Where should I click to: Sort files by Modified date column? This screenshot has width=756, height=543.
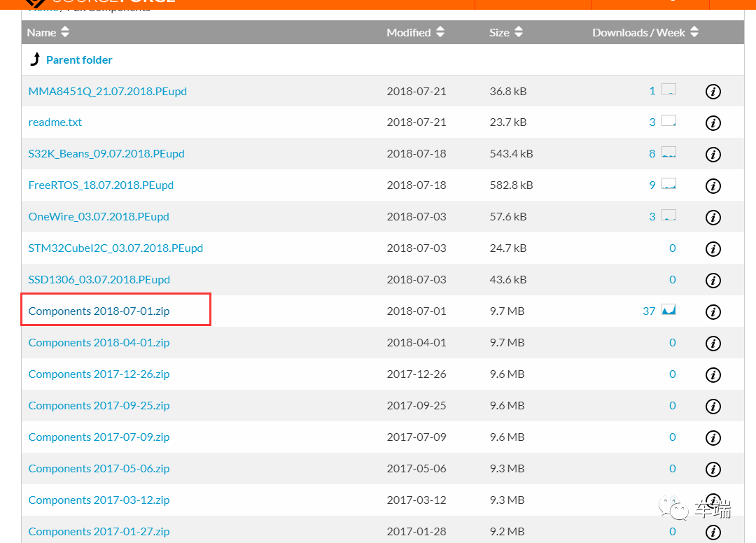(415, 32)
